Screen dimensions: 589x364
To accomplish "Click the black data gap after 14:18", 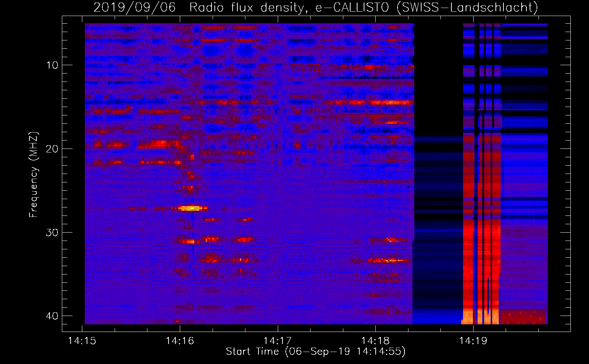I will (x=438, y=80).
